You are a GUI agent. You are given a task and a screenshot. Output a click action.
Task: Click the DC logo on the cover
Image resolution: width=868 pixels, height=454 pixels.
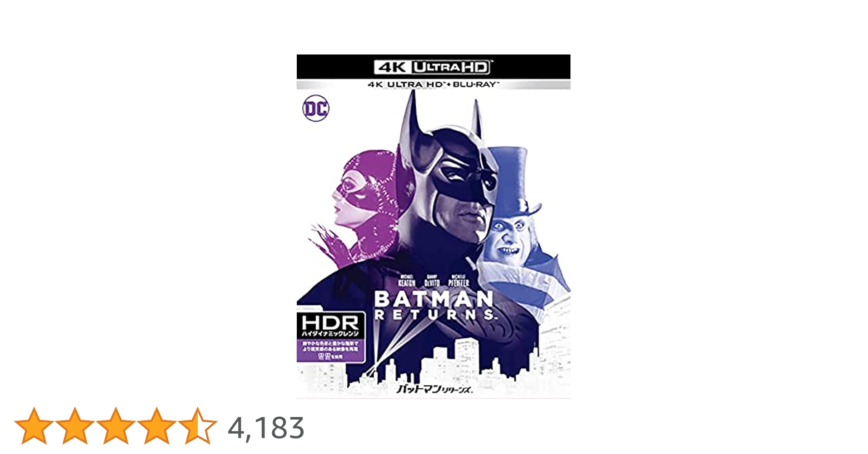pos(316,109)
